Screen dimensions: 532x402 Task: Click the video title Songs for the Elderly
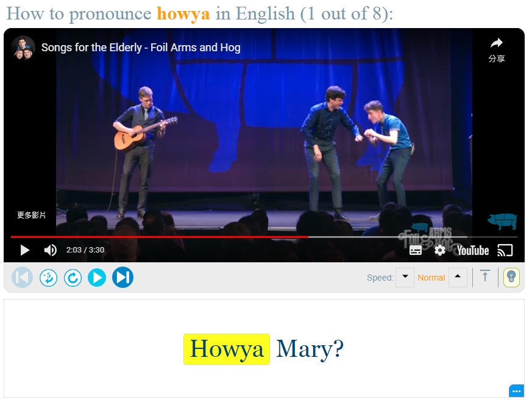point(141,48)
